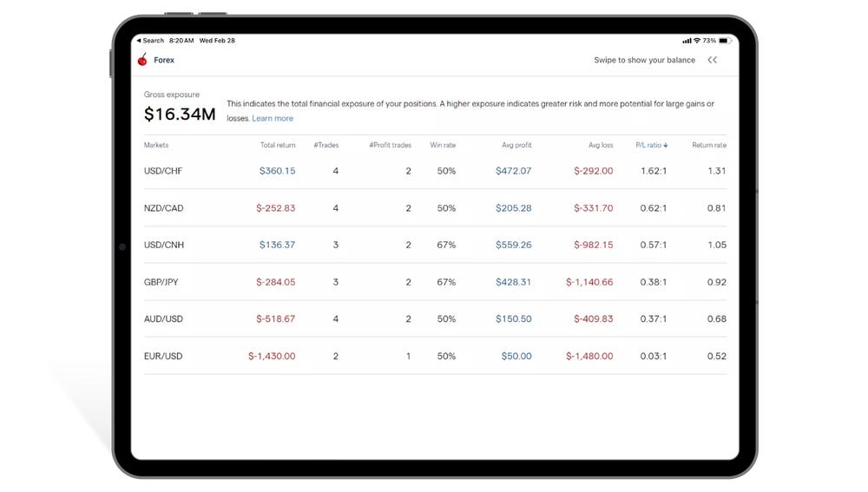Tap the 8:20 AM clock in status bar
The width and height of the screenshot is (868, 492).
coord(181,41)
